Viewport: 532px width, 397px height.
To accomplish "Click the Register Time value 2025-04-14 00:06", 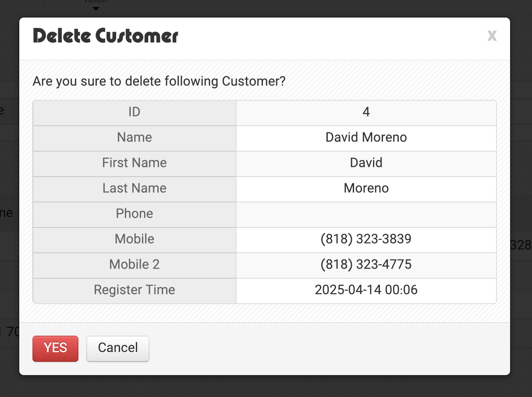I will pyautogui.click(x=366, y=291).
